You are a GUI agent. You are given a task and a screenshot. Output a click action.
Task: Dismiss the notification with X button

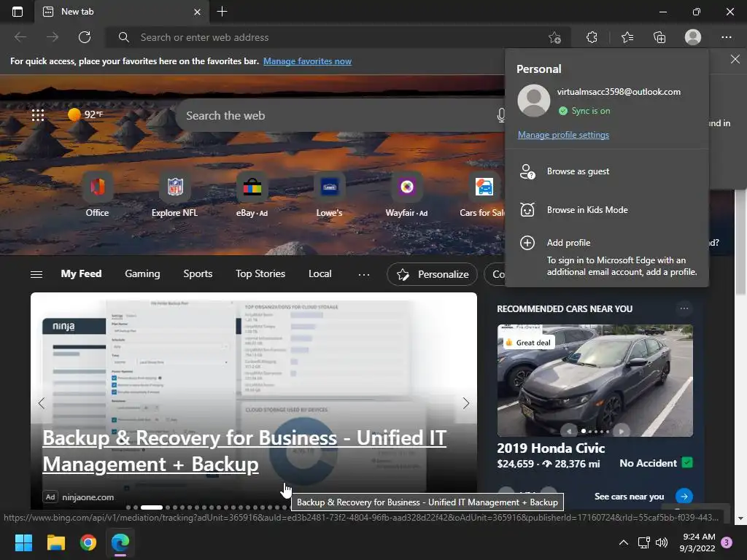pyautogui.click(x=735, y=59)
